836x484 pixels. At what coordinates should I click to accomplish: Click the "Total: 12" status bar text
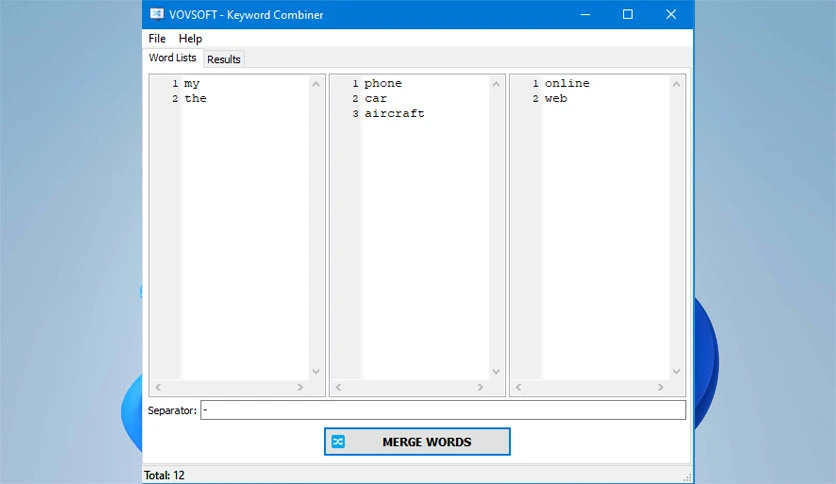pos(164,475)
